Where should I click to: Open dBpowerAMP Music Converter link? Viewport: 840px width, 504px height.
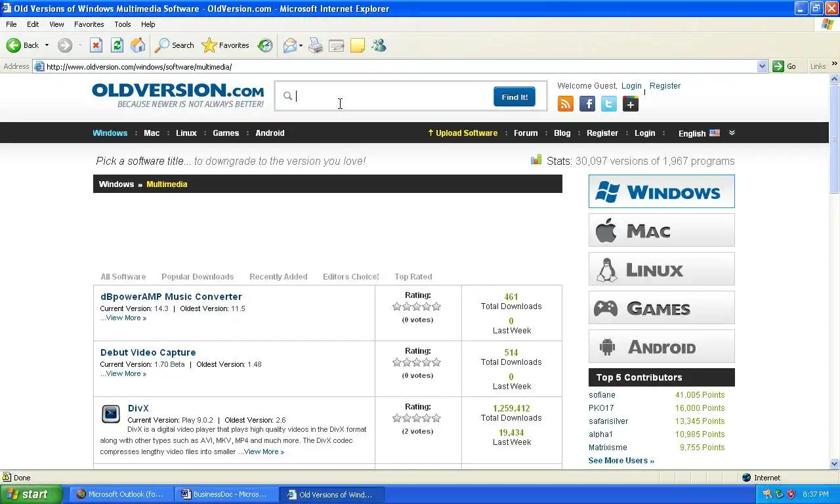pyautogui.click(x=171, y=297)
